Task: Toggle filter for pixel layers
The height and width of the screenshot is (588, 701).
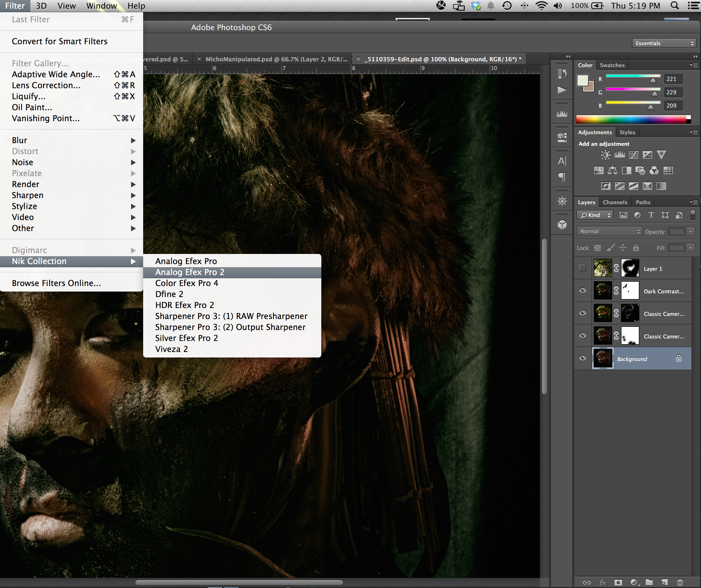Action: 623,215
